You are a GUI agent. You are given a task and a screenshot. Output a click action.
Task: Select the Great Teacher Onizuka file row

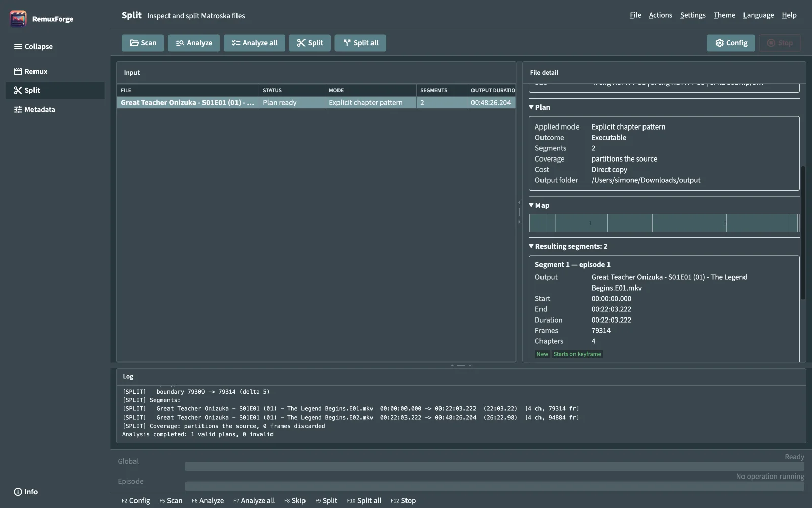coord(316,103)
